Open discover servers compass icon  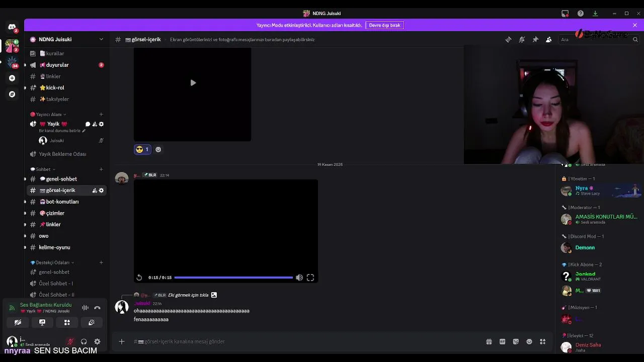tap(12, 94)
